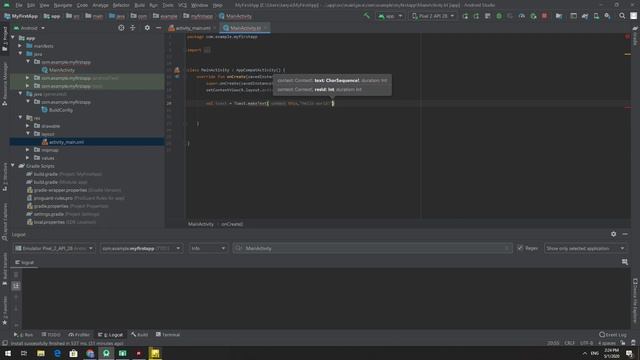The height and width of the screenshot is (360, 640).
Task: Open File Explorer from taskbar
Action: pyautogui.click(x=41, y=353)
